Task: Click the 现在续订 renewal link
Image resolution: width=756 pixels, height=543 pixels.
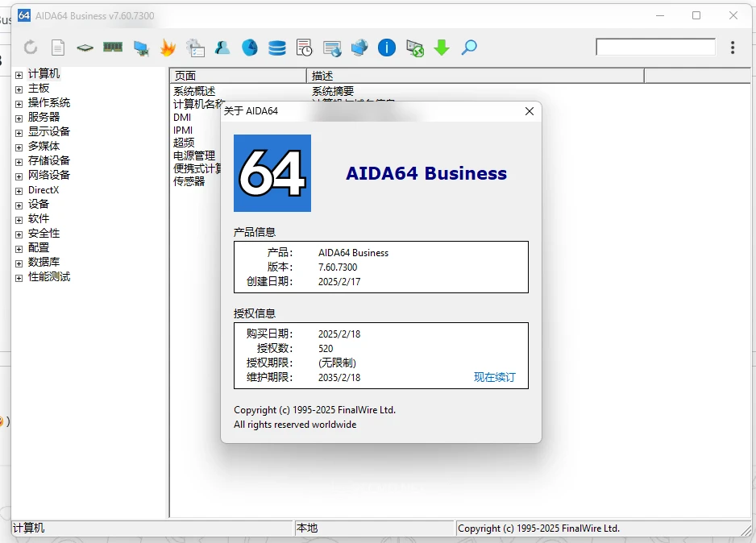Action: click(x=495, y=377)
